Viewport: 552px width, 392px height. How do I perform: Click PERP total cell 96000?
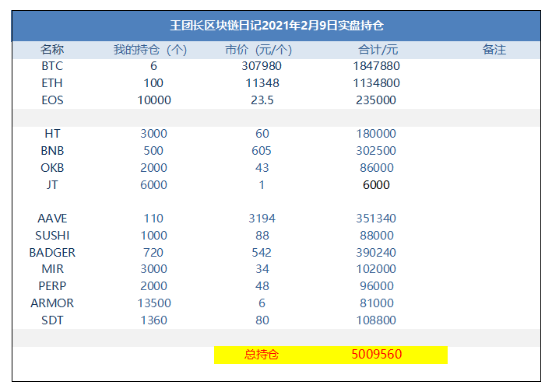(377, 286)
